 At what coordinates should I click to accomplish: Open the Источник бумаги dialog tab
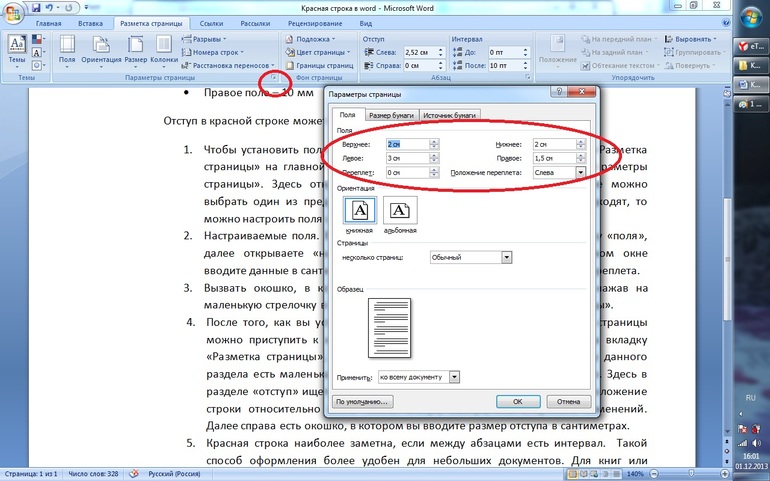tap(449, 115)
